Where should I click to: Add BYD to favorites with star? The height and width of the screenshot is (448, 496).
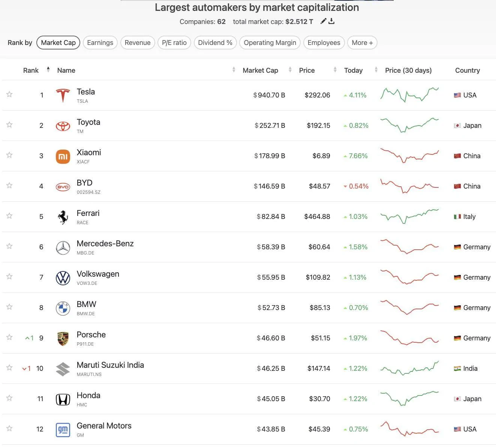click(x=9, y=186)
